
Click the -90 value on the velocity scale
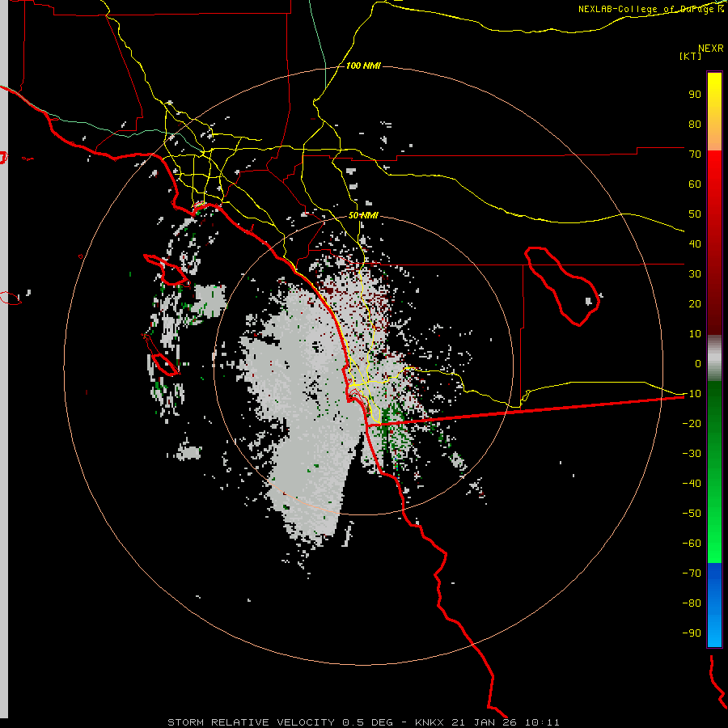[x=692, y=633]
